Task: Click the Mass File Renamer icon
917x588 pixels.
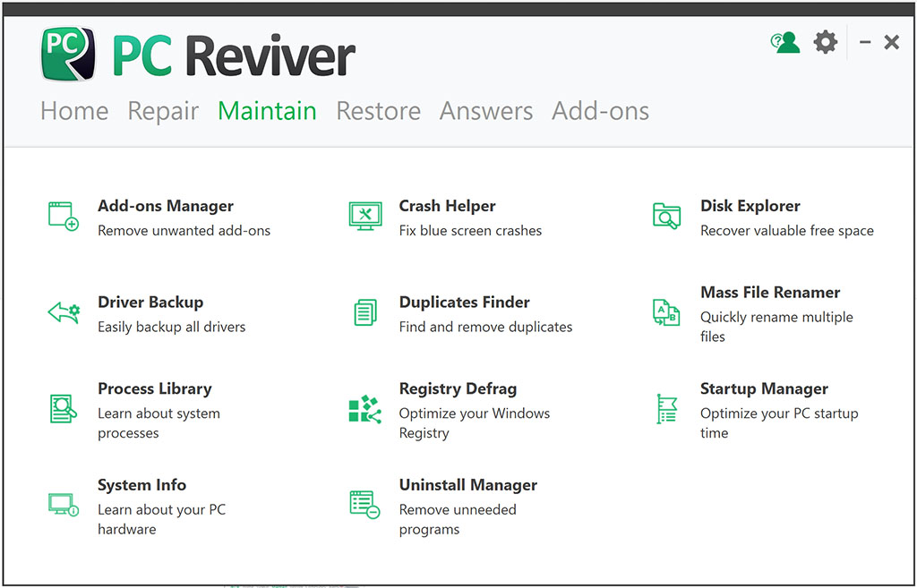Action: 666,312
